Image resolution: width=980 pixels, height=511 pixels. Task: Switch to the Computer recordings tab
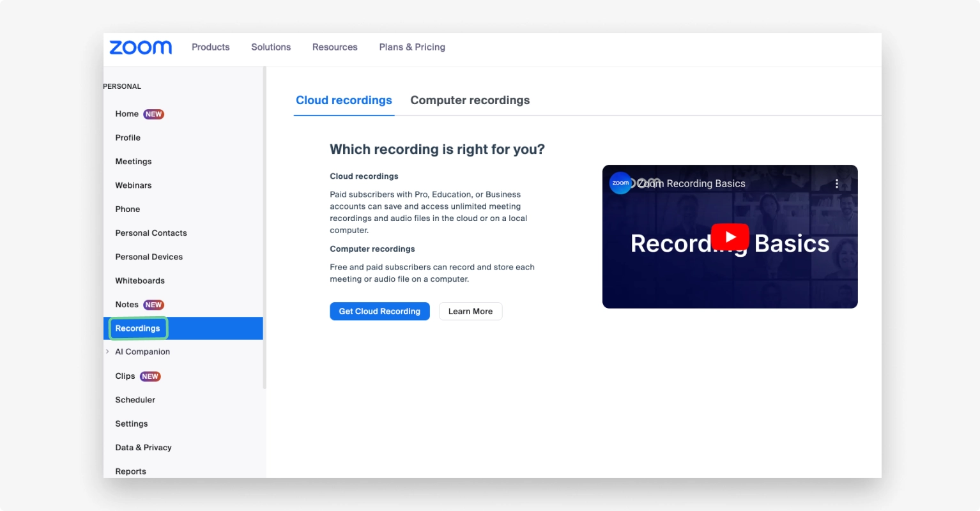470,100
